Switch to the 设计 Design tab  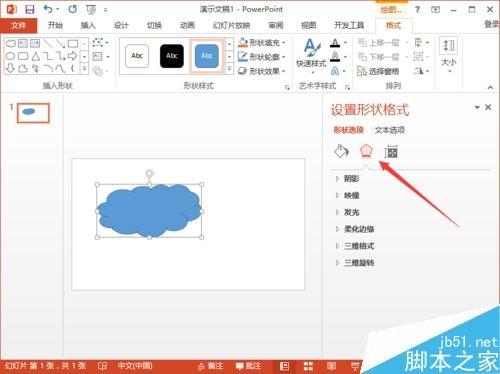[x=121, y=25]
